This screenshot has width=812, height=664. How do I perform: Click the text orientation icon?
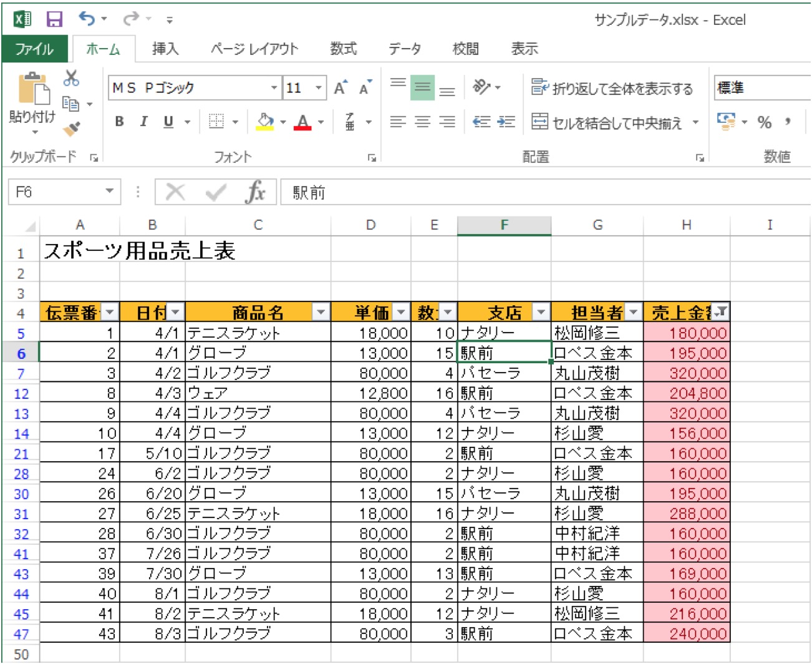click(x=481, y=87)
